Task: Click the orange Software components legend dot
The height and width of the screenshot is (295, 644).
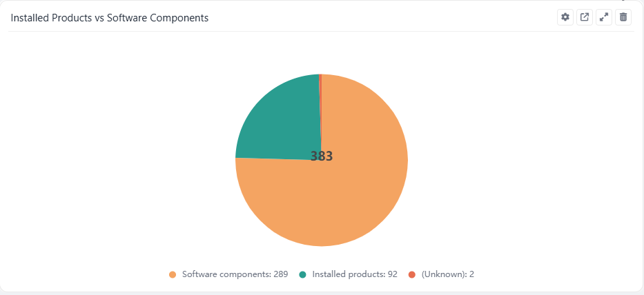Action: tap(173, 274)
